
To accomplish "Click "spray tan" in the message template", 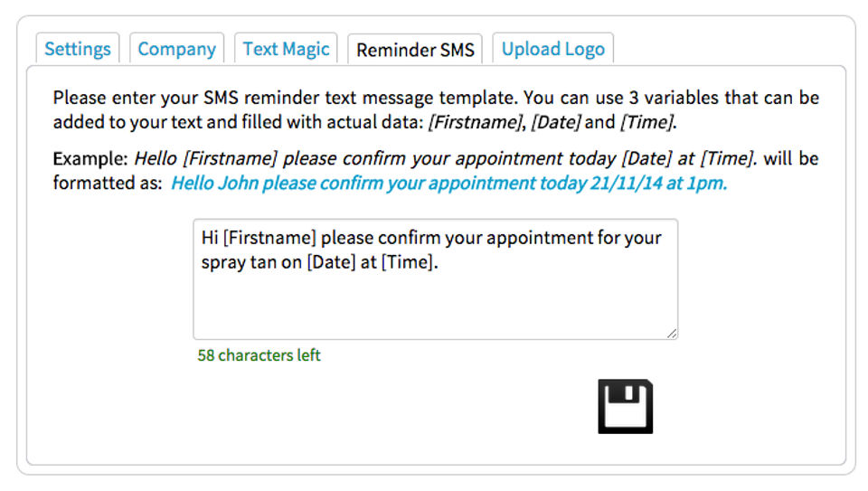I will tap(235, 263).
